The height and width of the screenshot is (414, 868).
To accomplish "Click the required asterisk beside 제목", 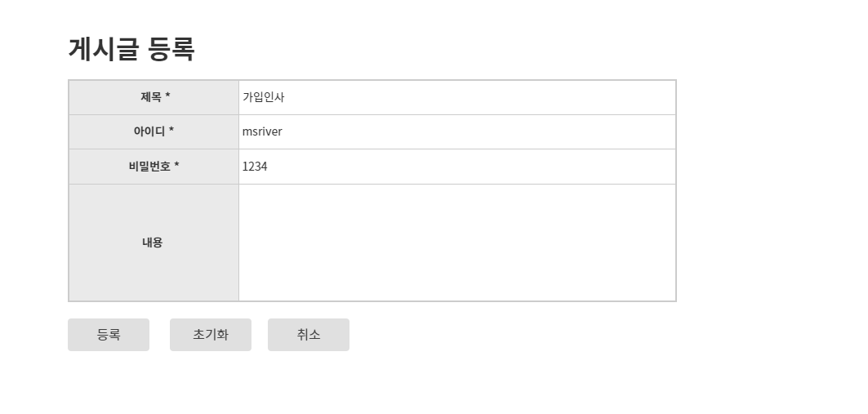I will pyautogui.click(x=167, y=96).
